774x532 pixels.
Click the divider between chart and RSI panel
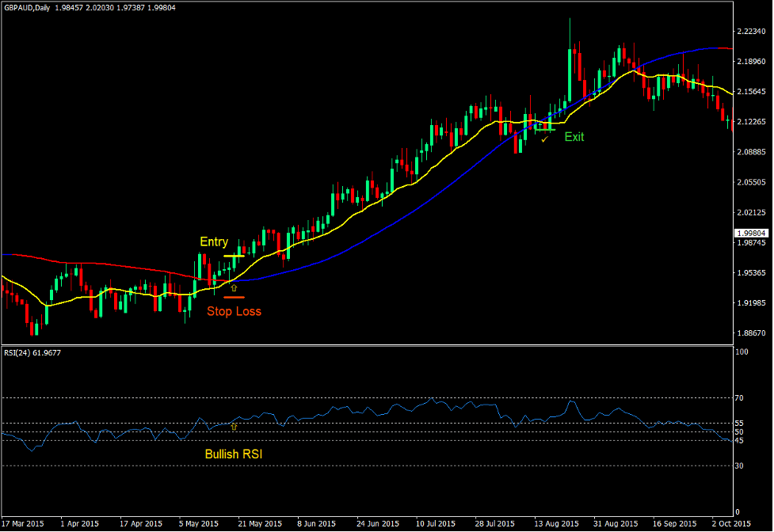pyautogui.click(x=368, y=344)
